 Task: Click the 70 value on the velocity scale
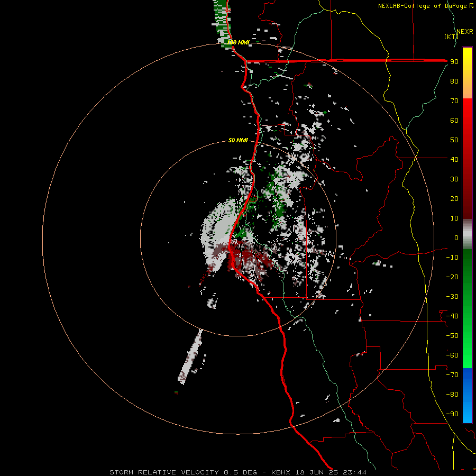(x=454, y=101)
